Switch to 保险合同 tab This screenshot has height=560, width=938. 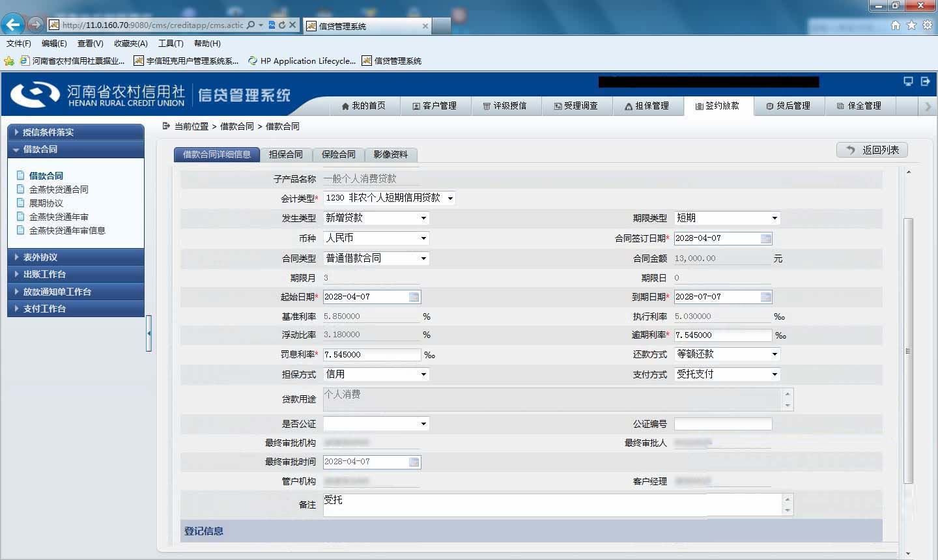click(339, 154)
